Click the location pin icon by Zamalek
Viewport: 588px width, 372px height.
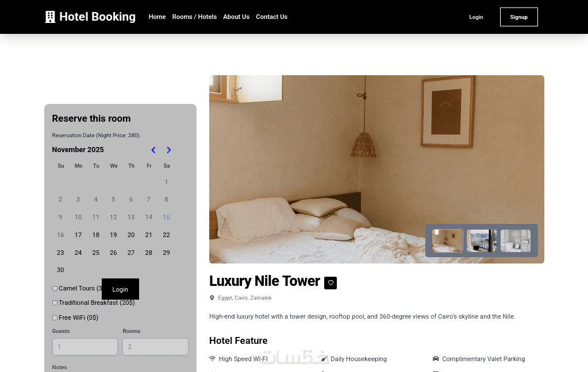coord(212,298)
